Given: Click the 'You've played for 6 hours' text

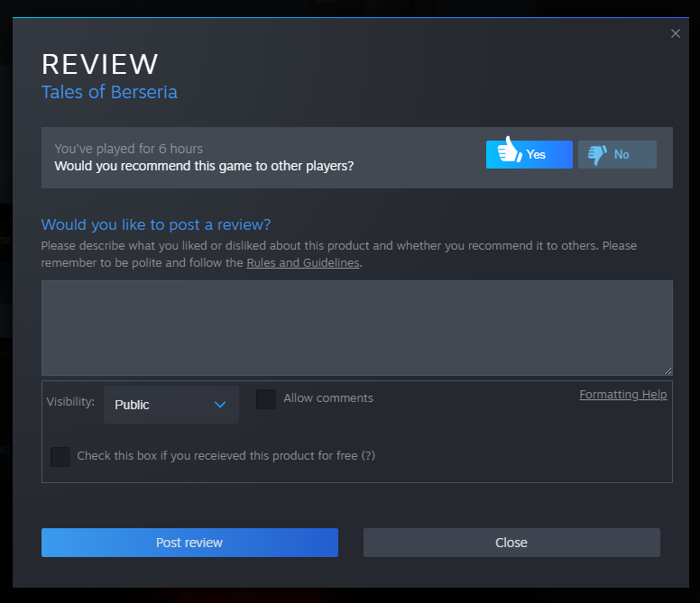Looking at the screenshot, I should click(x=129, y=149).
